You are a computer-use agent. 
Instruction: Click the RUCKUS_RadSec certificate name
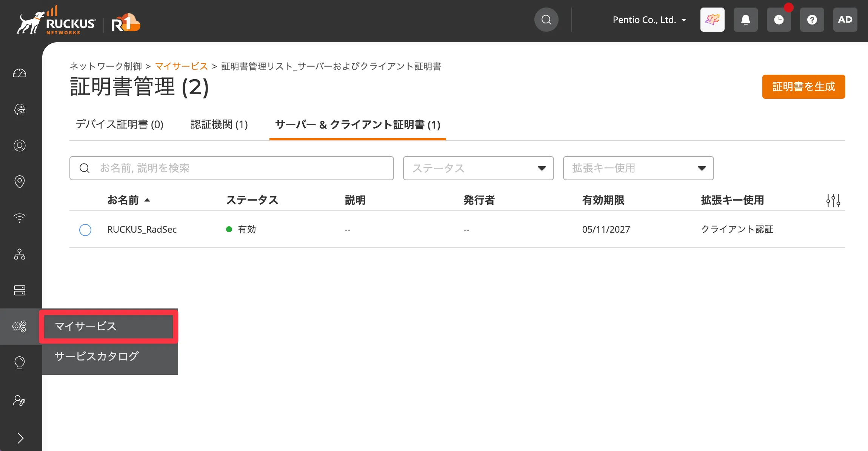pyautogui.click(x=142, y=229)
